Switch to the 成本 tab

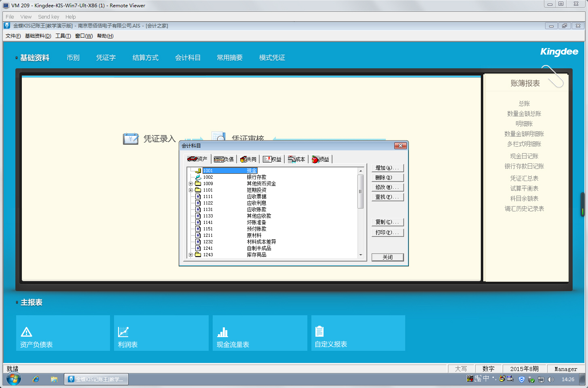point(296,159)
